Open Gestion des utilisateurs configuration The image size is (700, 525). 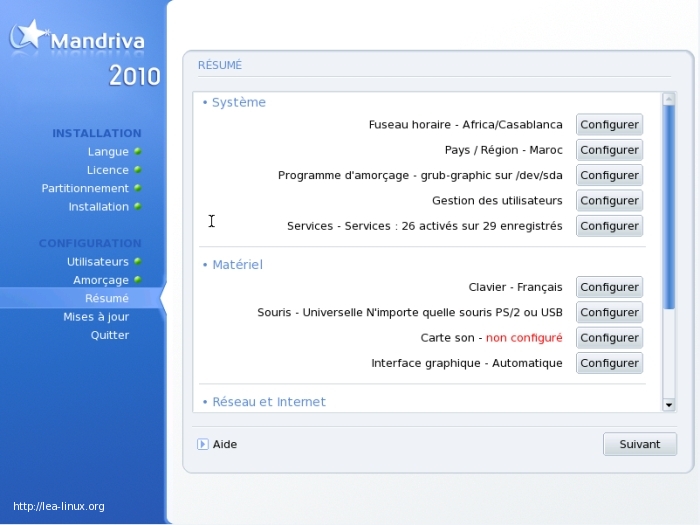(609, 201)
